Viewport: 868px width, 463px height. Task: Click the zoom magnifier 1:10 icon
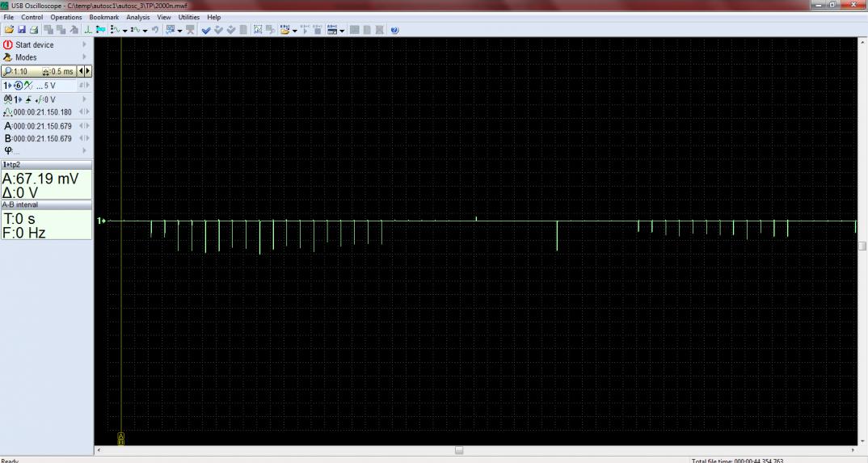8,72
